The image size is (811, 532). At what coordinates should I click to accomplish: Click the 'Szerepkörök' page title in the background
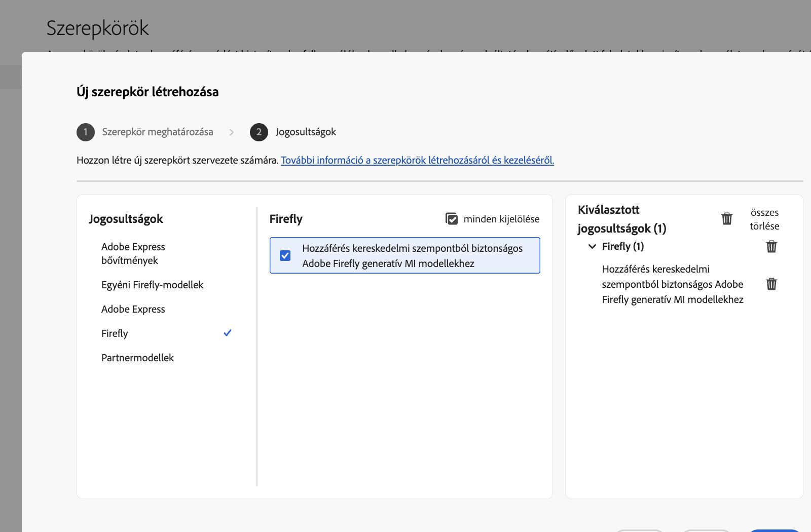pyautogui.click(x=98, y=28)
